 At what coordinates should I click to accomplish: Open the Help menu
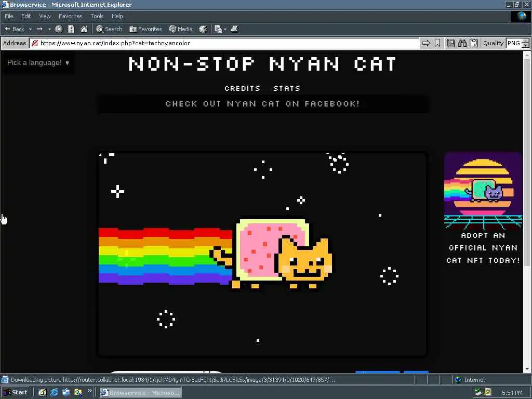117,16
